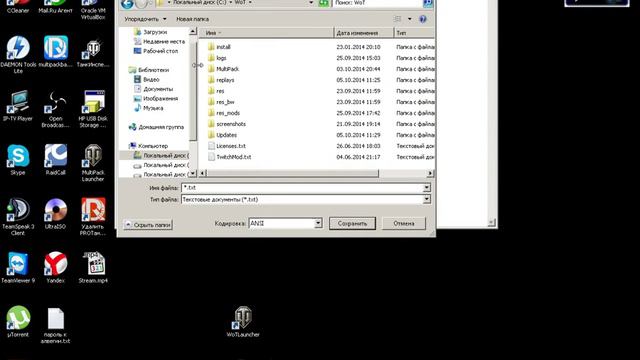Launch Open Broadcaster desktop icon
The image size is (640, 360).
[x=56, y=109]
